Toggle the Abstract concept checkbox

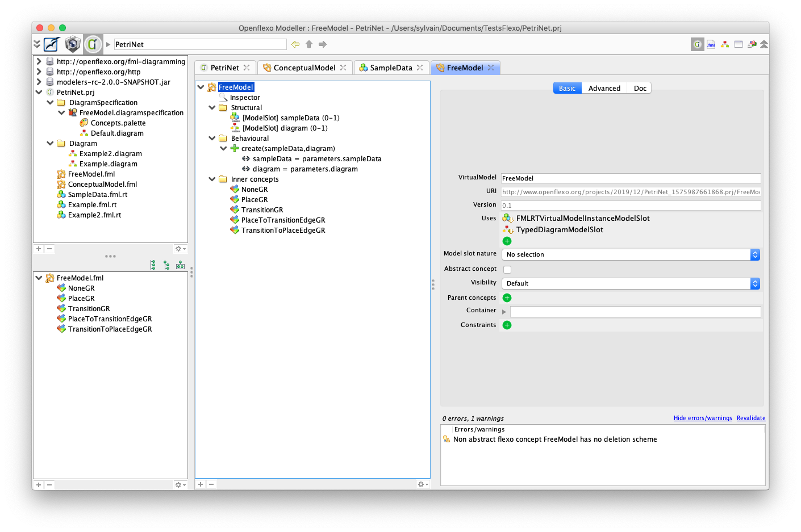(507, 270)
